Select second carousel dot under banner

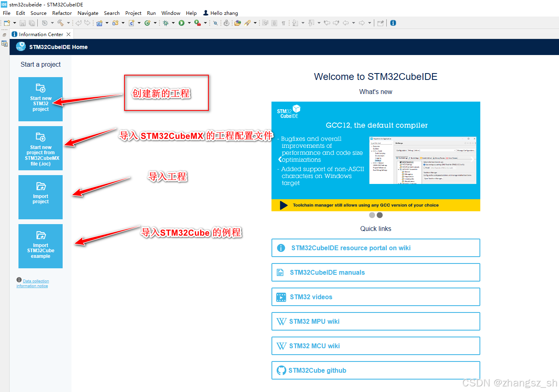click(379, 215)
